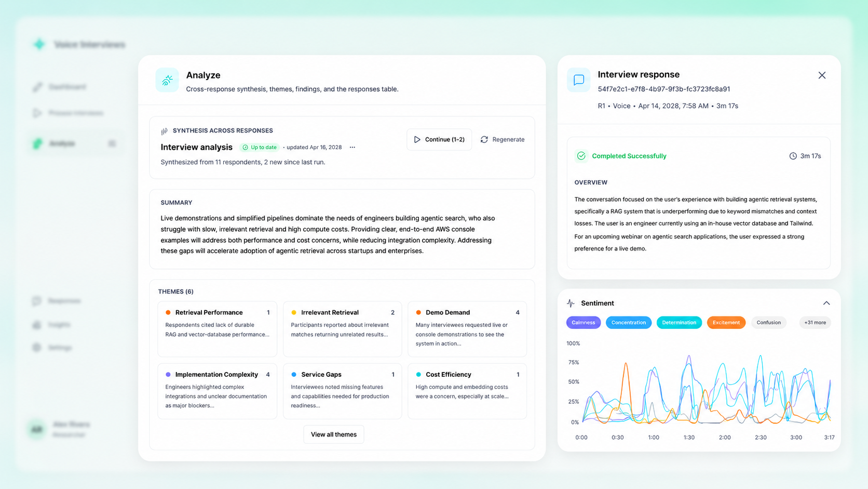
Task: Click the THEMES (6) heading
Action: 176,292
